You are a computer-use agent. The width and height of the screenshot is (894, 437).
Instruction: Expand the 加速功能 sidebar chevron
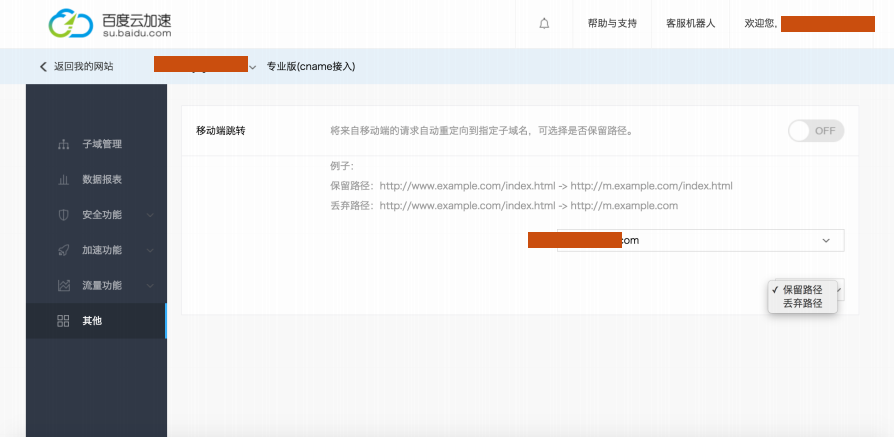click(x=150, y=250)
